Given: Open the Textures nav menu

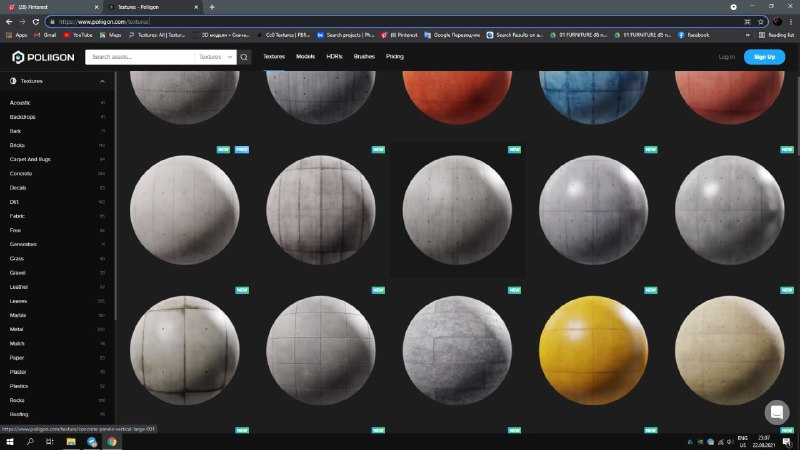Looking at the screenshot, I should coord(273,57).
